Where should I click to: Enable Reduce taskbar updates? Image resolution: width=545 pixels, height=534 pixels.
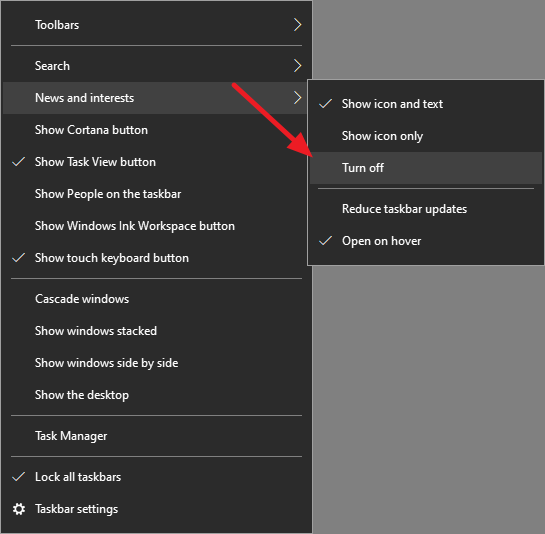point(426,209)
